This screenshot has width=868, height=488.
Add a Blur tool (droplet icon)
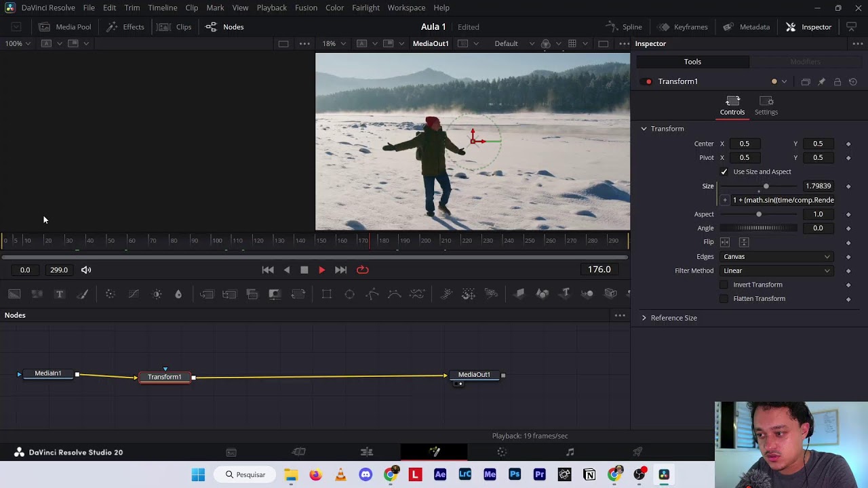tap(178, 293)
